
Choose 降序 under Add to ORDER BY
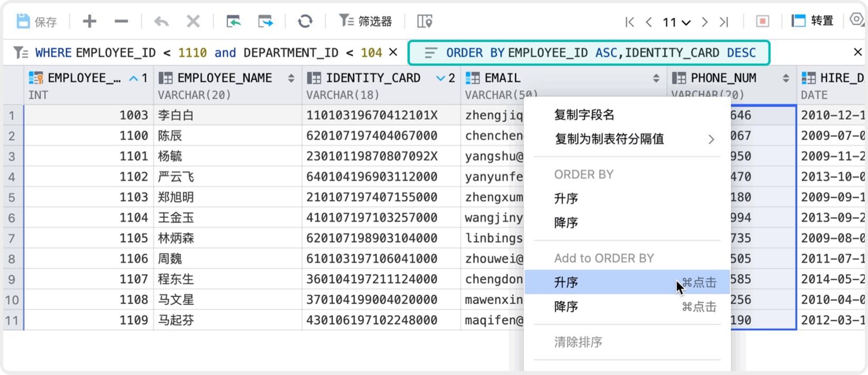627,306
